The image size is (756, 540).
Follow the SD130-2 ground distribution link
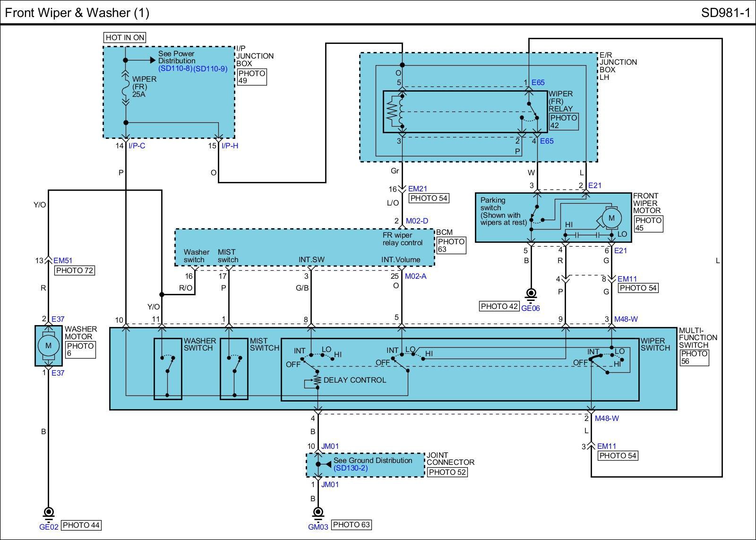click(350, 468)
